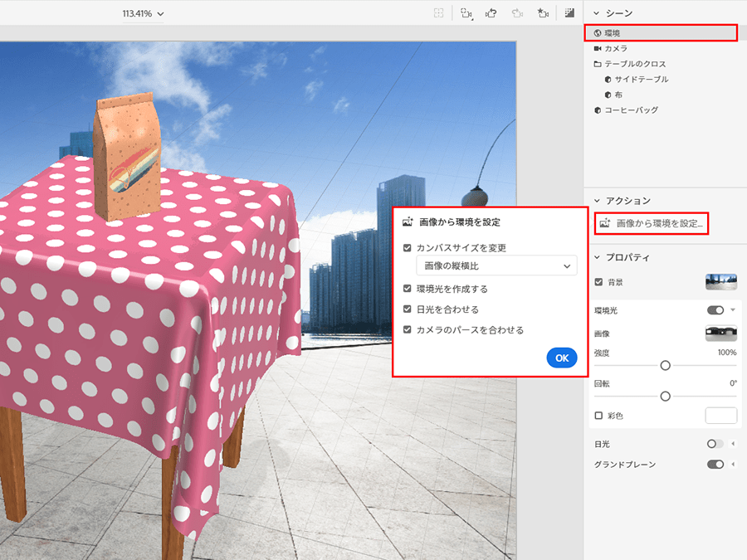Click the camera undo icon
747x560 pixels.
pyautogui.click(x=491, y=13)
